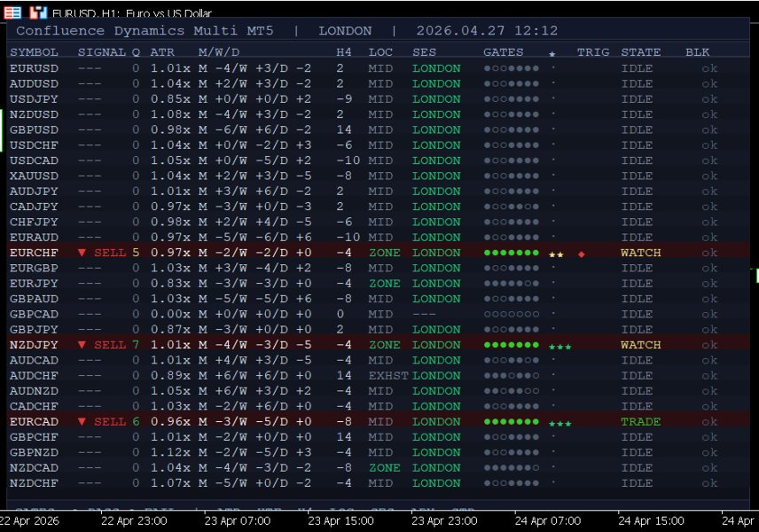
Task: Select the EURUSD symbol row
Action: (x=378, y=68)
